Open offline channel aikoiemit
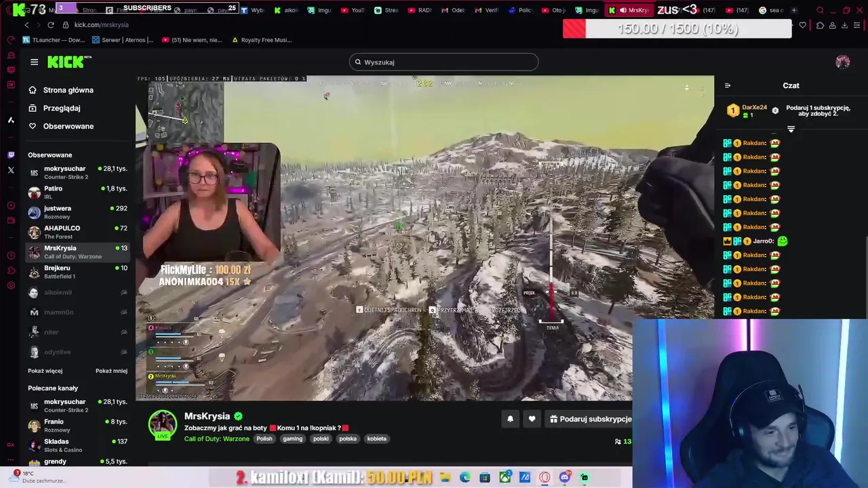Viewport: 868px width, 488px height. pos(77,292)
